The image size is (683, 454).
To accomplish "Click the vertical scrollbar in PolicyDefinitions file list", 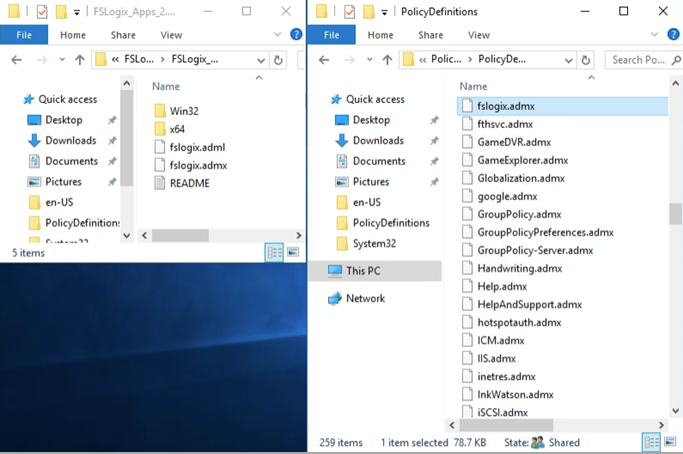I will pos(675,214).
